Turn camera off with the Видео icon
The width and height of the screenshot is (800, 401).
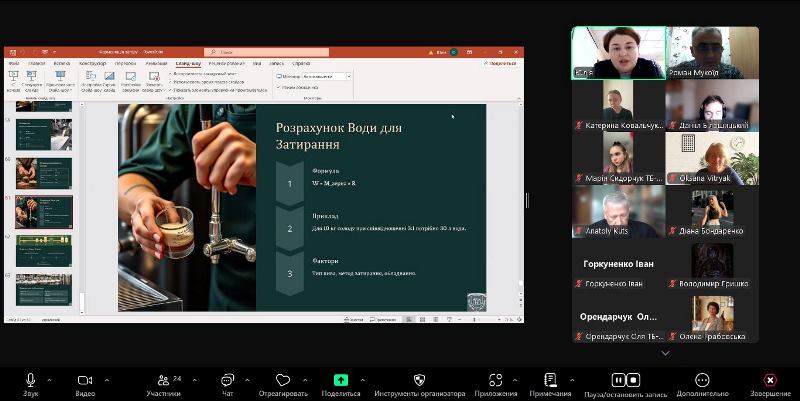pyautogui.click(x=85, y=380)
